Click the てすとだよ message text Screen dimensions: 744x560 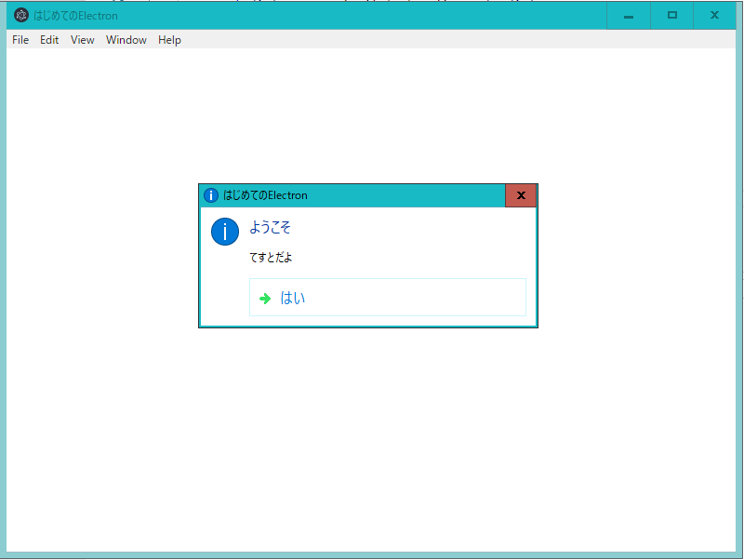271,257
